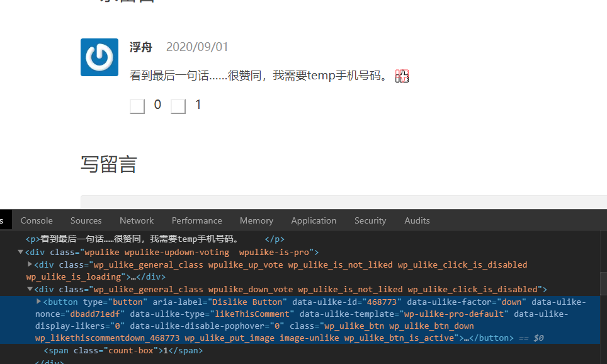Screen dimensions: 607x364
Task: Open the Audits tab
Action: (417, 220)
